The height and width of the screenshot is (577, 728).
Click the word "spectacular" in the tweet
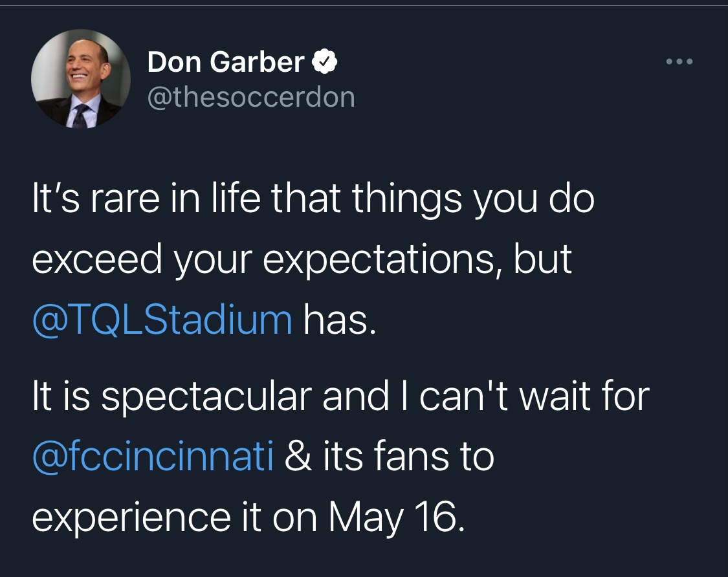[x=206, y=397]
